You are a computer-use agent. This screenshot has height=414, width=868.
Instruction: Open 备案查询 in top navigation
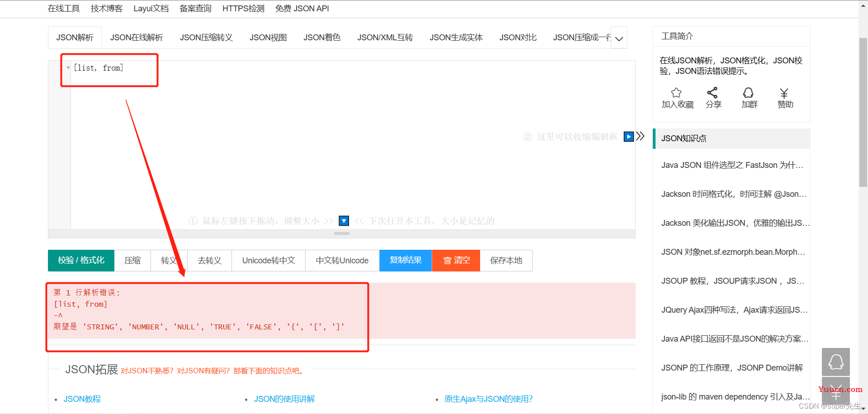click(x=195, y=9)
